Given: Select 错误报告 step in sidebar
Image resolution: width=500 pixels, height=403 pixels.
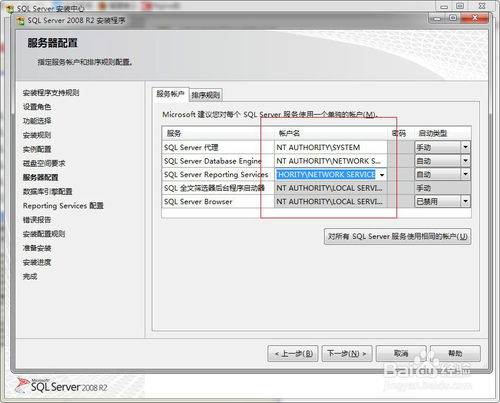Looking at the screenshot, I should (37, 220).
